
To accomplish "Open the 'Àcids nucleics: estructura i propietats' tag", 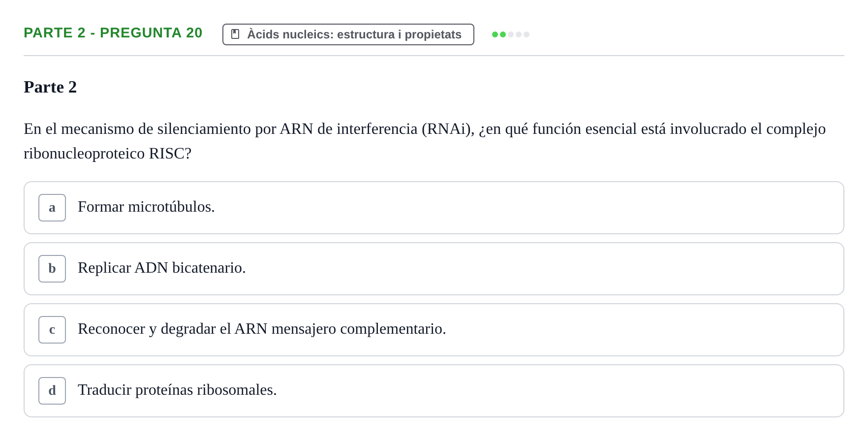I will tap(348, 34).
